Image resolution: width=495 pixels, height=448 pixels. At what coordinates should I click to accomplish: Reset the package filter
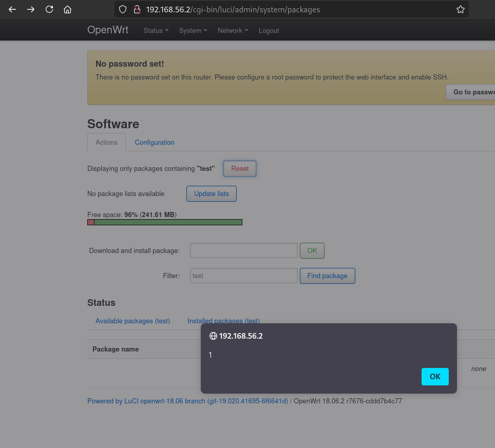[x=240, y=168]
